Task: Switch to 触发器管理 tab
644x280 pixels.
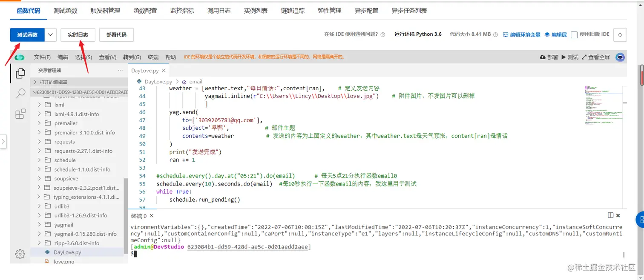Action: click(105, 11)
